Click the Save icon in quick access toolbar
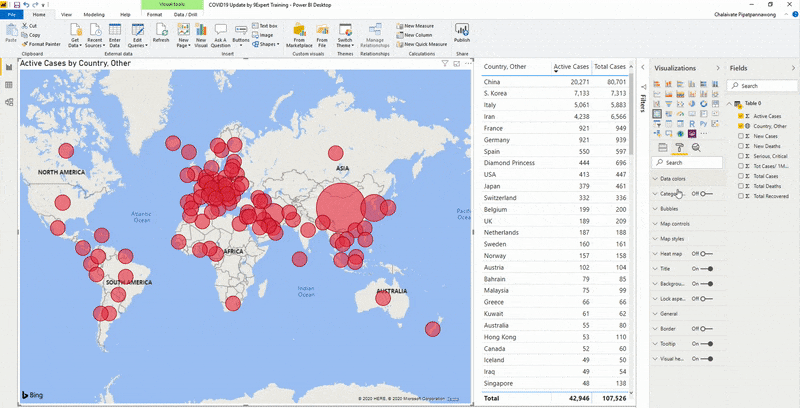Screen dimensions: 800x408 (x=17, y=5)
